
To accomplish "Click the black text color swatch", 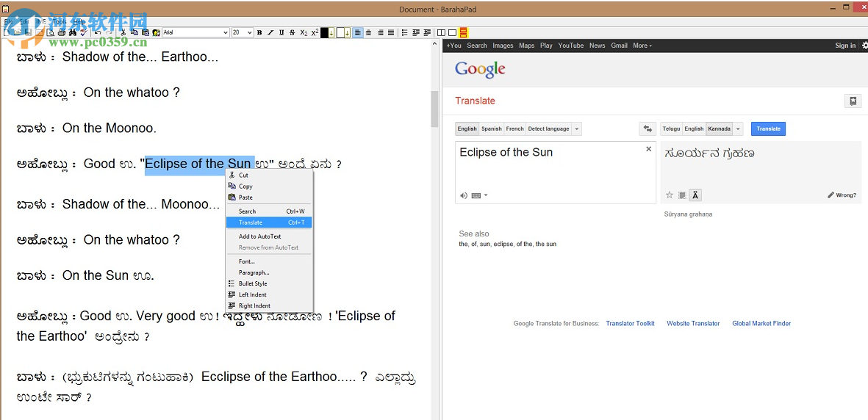I will point(325,33).
